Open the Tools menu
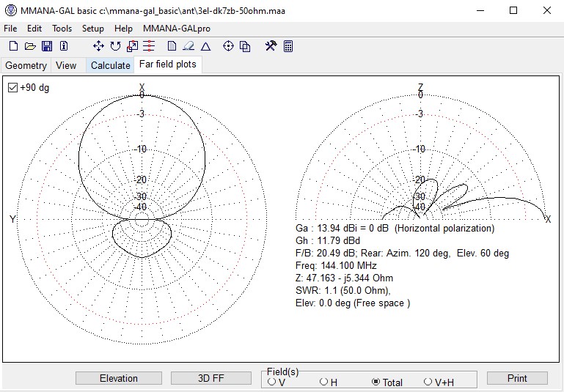The width and height of the screenshot is (564, 392). coord(62,29)
